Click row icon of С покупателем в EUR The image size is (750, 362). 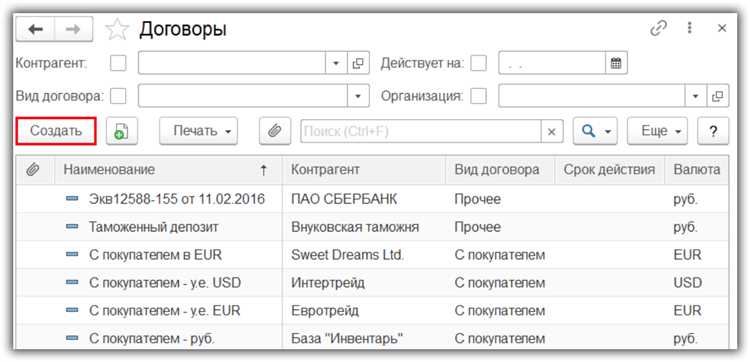click(x=72, y=255)
